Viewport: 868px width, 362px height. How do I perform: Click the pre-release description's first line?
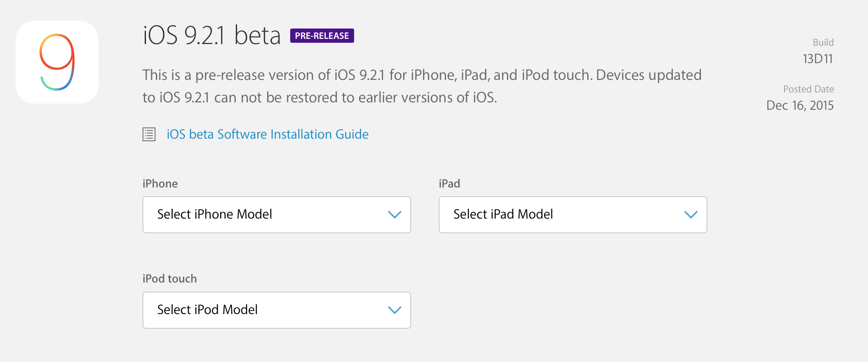coord(422,75)
